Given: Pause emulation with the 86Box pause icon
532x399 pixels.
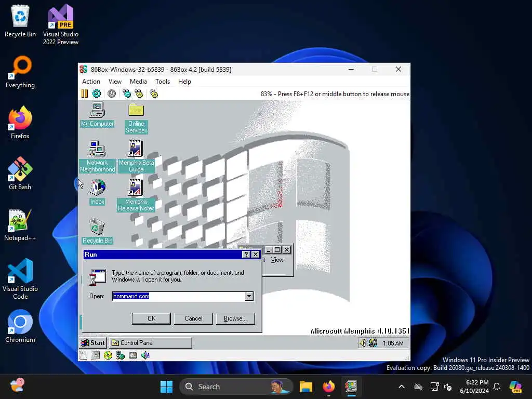Looking at the screenshot, I should pos(85,94).
